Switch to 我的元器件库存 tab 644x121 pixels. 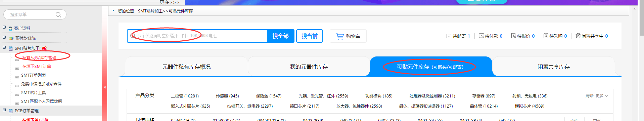coord(309,67)
